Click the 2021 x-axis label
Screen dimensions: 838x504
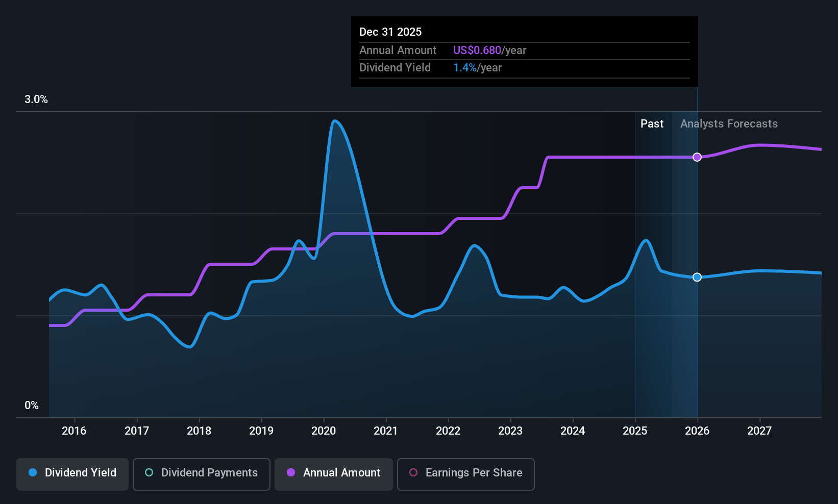[385, 431]
